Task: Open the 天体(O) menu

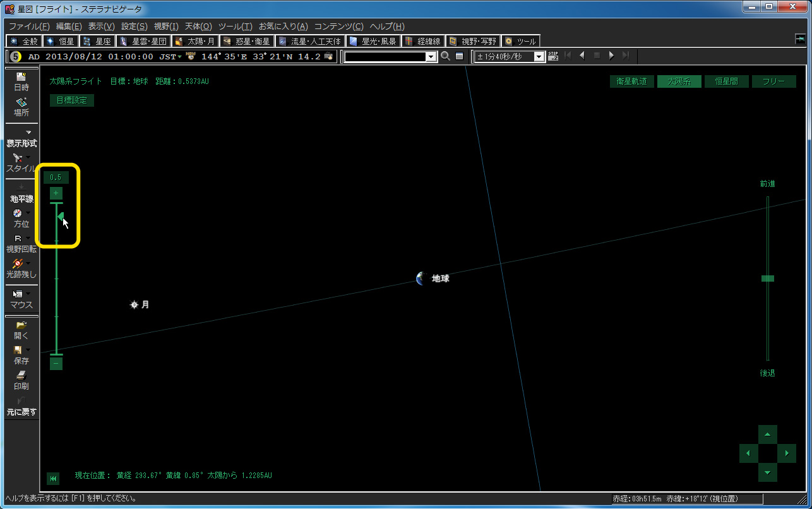Action: tap(198, 27)
